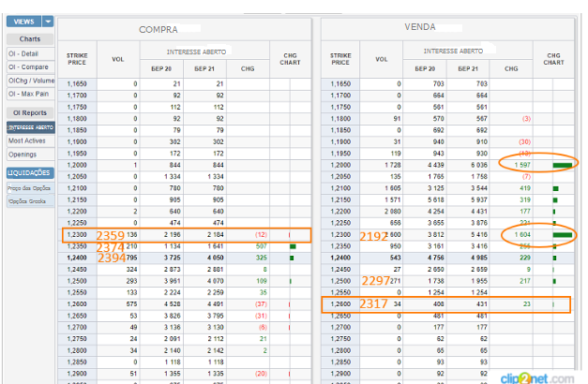The width and height of the screenshot is (588, 384).
Task: Open the Opções Gregas link
Action: (x=29, y=200)
